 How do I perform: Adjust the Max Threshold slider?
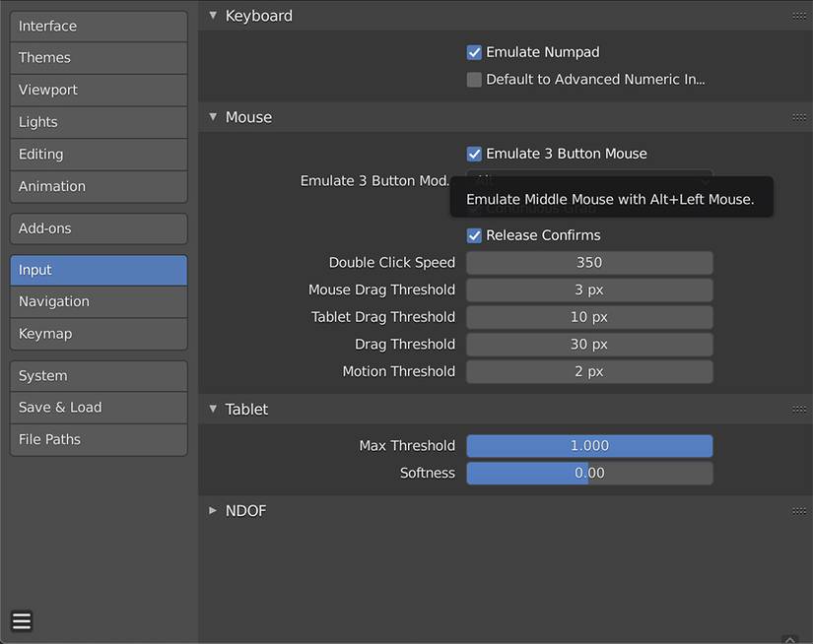pyautogui.click(x=589, y=445)
